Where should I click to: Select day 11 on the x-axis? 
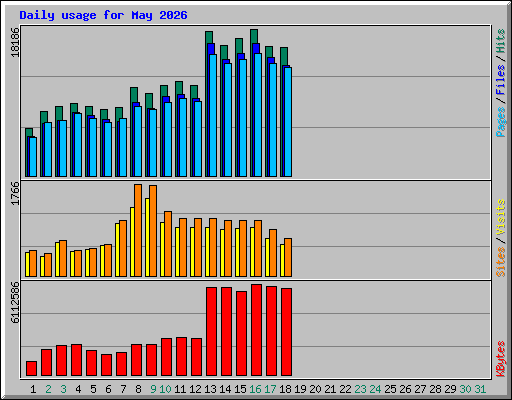[x=180, y=389]
